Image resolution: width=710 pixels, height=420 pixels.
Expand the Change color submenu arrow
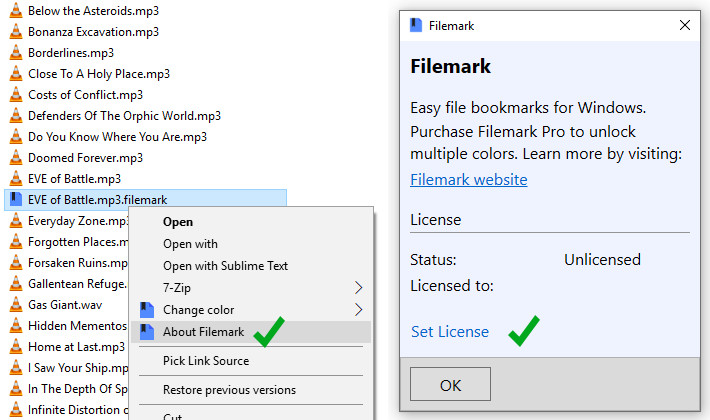358,310
